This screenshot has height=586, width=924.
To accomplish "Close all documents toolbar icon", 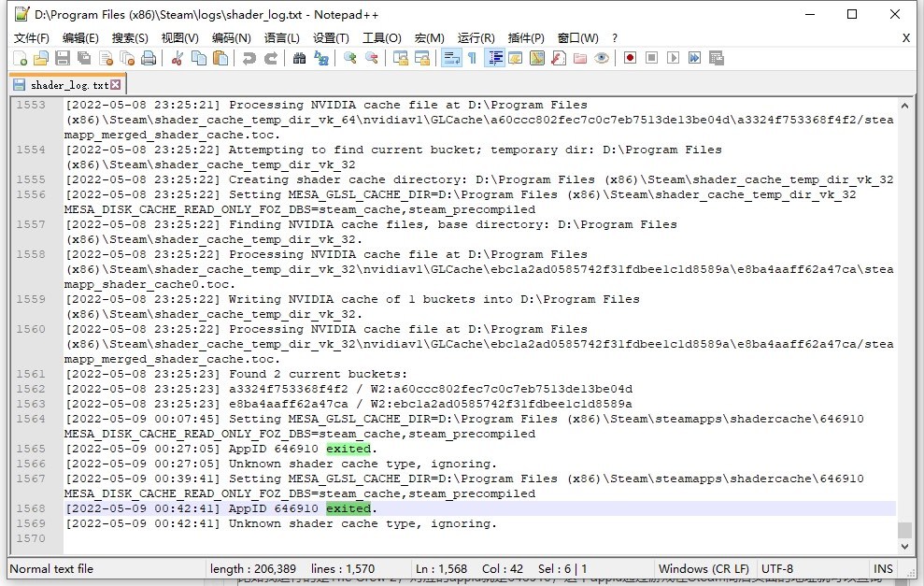I will 127,58.
